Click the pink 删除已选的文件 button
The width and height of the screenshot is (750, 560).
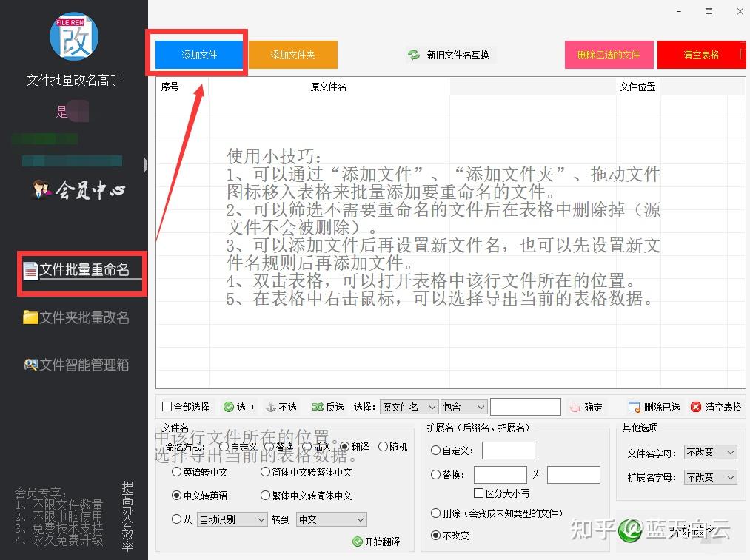609,55
